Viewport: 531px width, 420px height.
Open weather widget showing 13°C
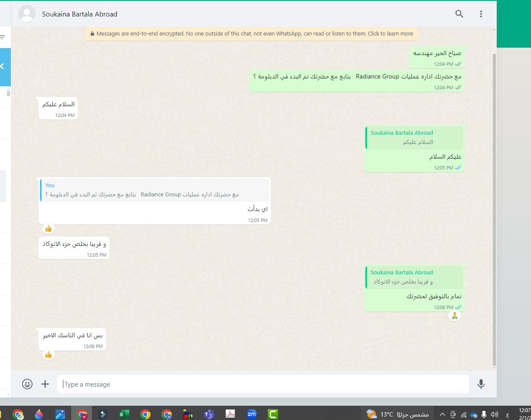click(x=397, y=414)
